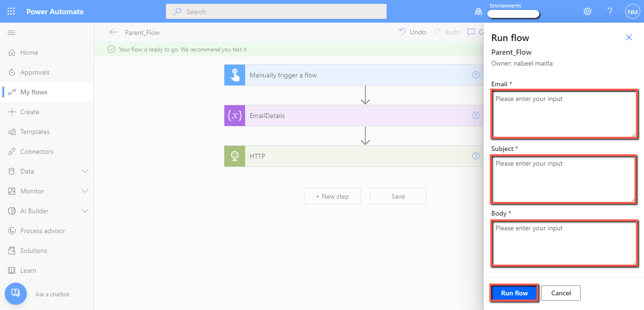Open Solutions in the navigation
The width and height of the screenshot is (644, 310).
click(47, 251)
